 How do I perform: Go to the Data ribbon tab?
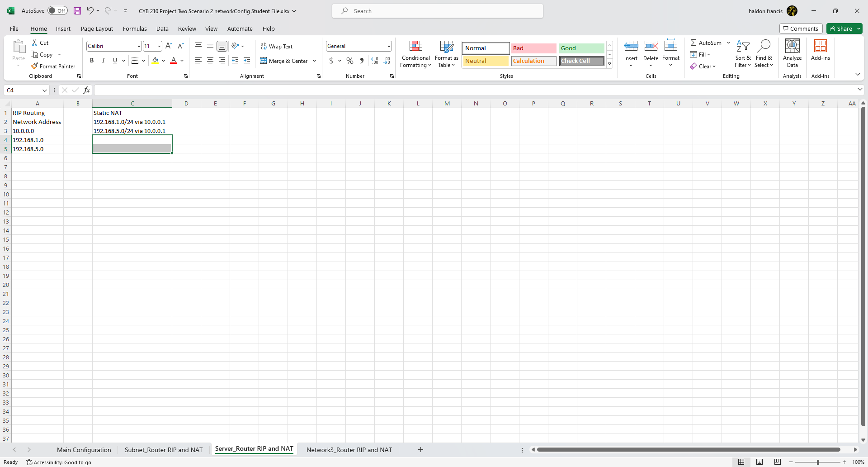(162, 29)
